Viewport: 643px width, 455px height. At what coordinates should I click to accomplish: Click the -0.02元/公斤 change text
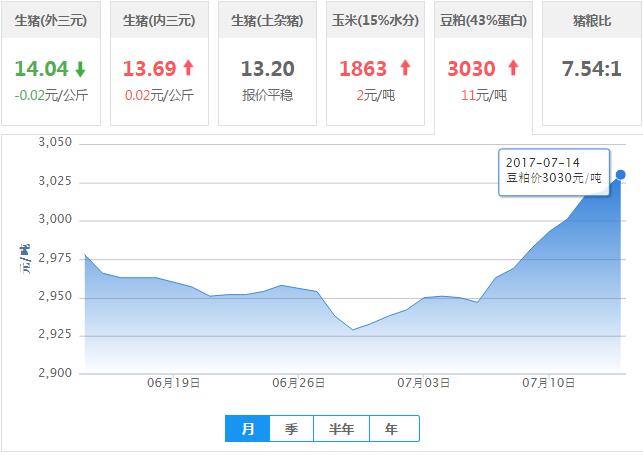point(51,96)
